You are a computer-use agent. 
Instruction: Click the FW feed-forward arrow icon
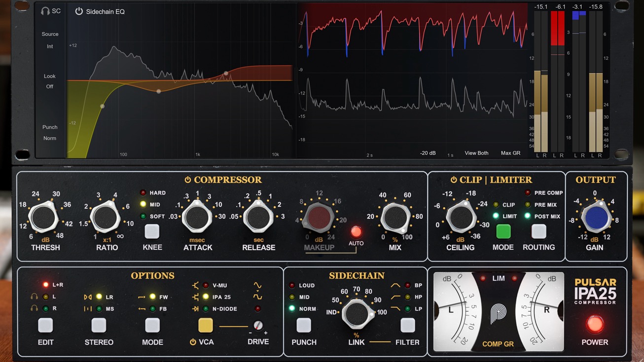pyautogui.click(x=142, y=297)
